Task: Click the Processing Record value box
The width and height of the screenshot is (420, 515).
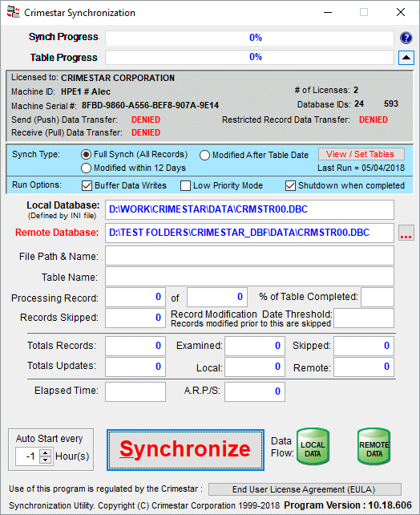Action: [135, 297]
